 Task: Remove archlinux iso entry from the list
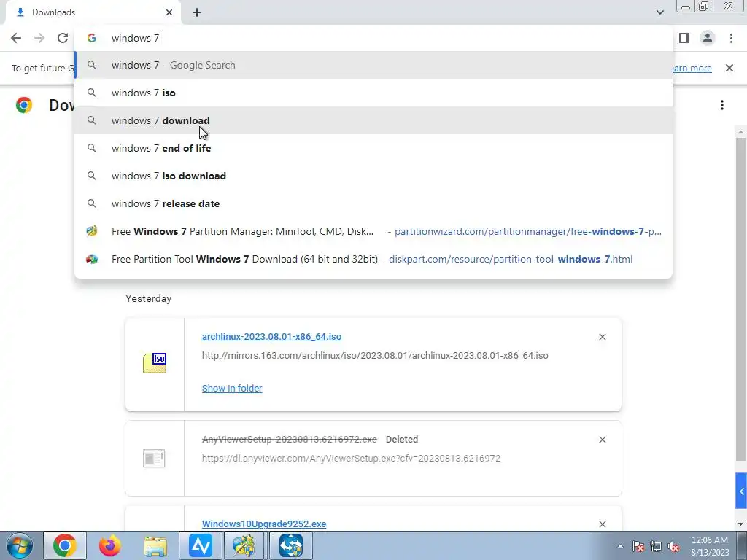tap(602, 337)
